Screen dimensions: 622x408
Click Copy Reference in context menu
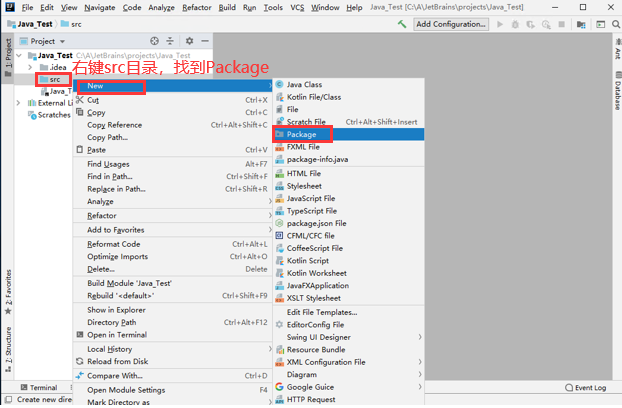[x=173, y=125]
